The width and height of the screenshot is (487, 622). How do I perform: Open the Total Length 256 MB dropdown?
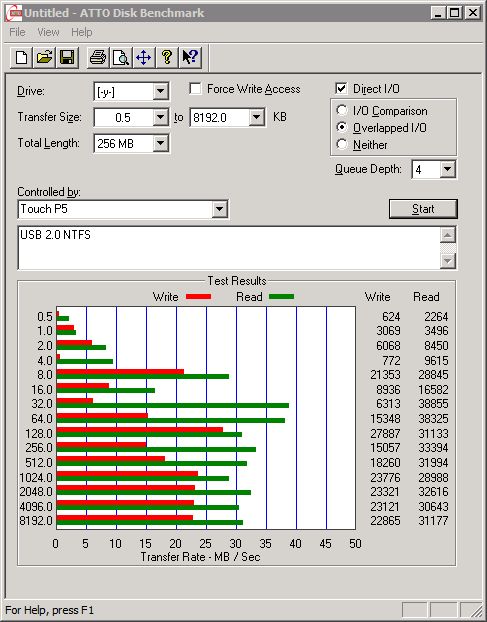click(x=160, y=143)
